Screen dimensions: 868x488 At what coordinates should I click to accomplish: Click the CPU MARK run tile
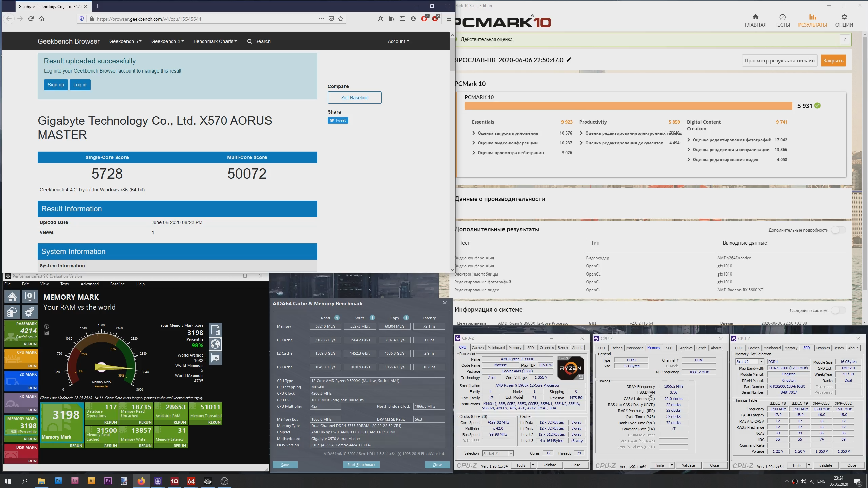(21, 359)
